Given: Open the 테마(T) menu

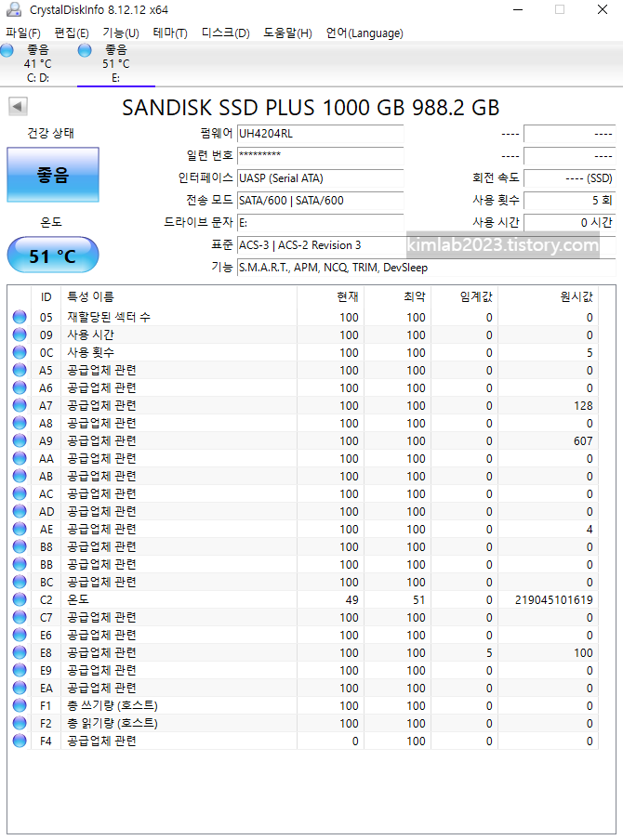Looking at the screenshot, I should (x=170, y=33).
